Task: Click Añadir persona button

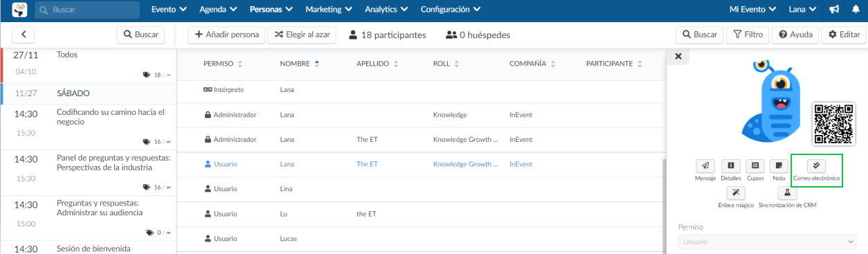Action: tap(226, 34)
